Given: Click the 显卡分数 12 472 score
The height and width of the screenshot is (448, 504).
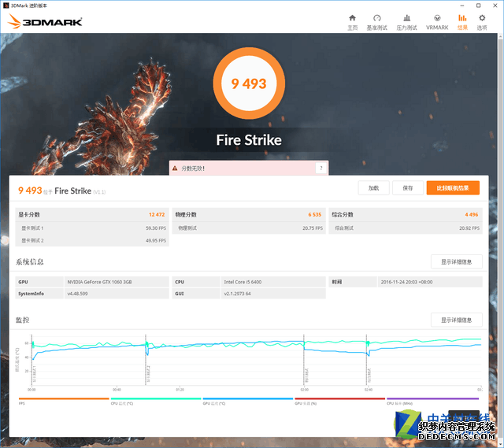Looking at the screenshot, I should point(157,214).
